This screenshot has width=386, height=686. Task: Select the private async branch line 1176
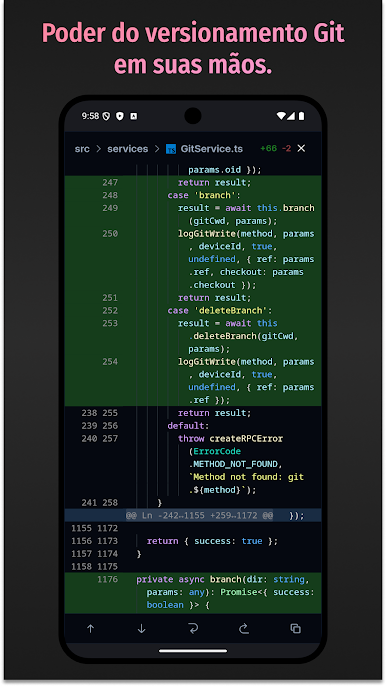(x=193, y=592)
